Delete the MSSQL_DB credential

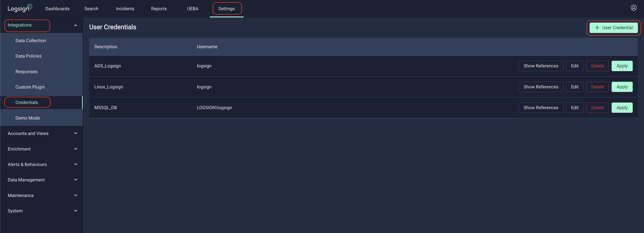click(x=597, y=108)
